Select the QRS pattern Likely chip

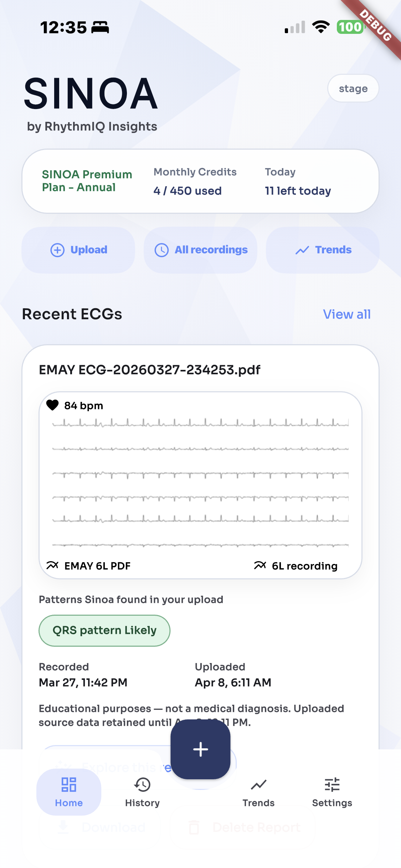(104, 630)
